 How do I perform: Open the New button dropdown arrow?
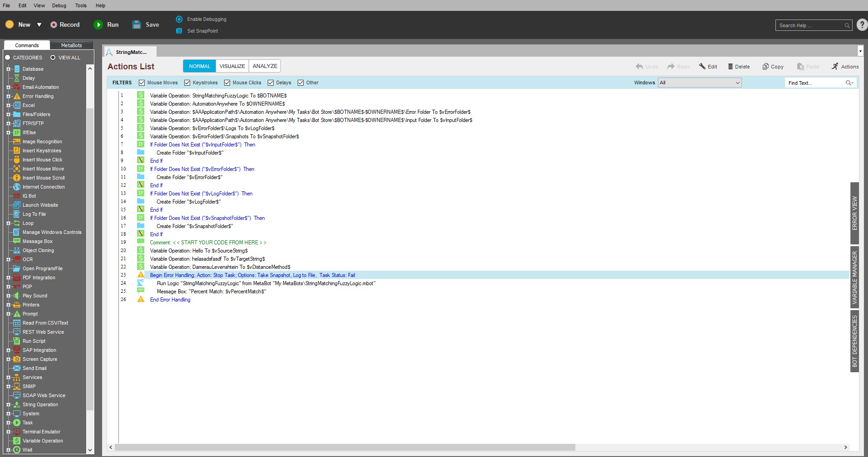point(39,25)
